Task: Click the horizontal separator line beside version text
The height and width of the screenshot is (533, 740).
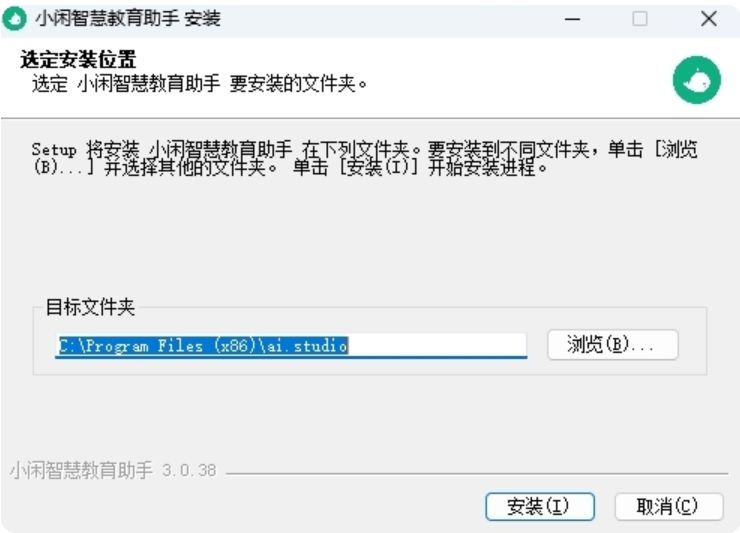Action: pos(477,473)
